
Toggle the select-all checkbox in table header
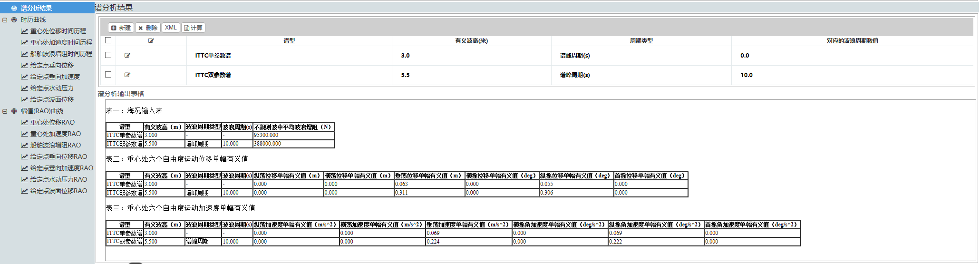[x=108, y=40]
